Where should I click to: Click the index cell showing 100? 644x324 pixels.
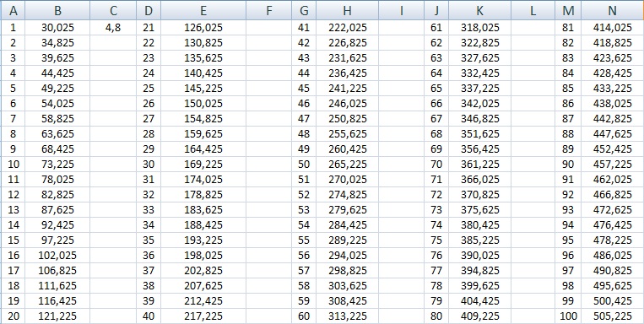click(568, 316)
